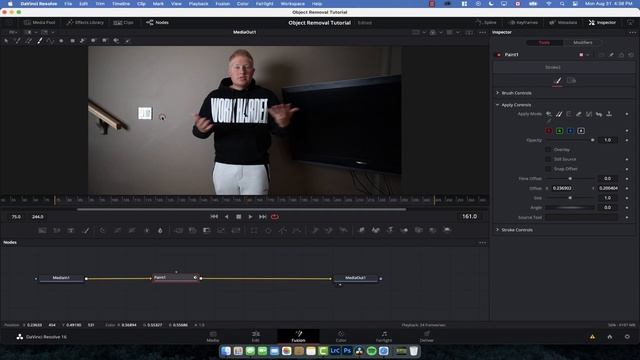The width and height of the screenshot is (640, 360).
Task: Open the Playback menu
Action: click(x=198, y=4)
